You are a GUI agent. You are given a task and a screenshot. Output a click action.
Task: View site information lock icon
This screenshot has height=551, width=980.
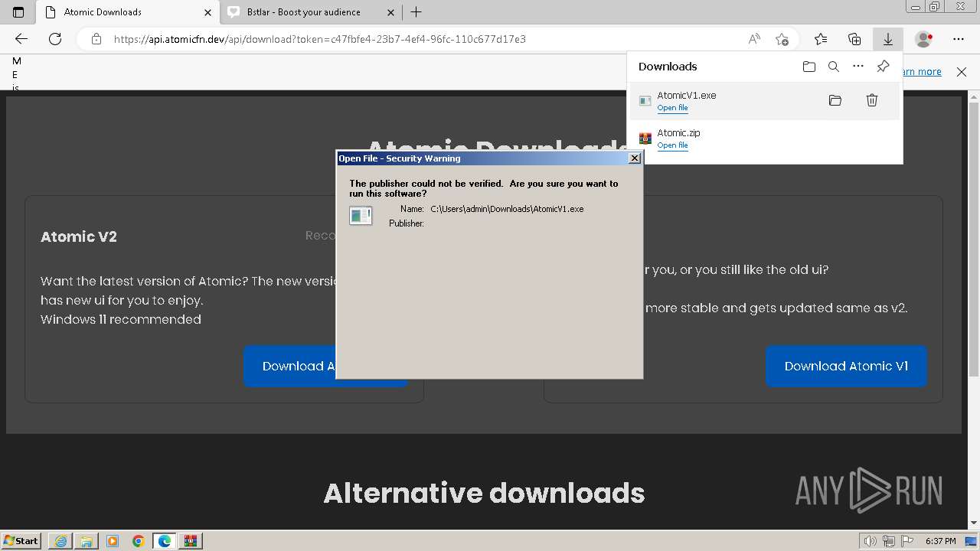(96, 39)
